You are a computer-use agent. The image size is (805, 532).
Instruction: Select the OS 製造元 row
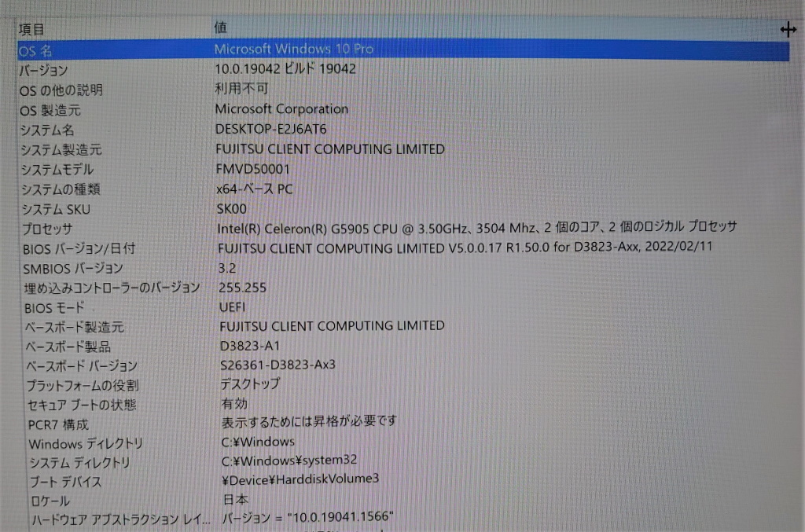tap(50, 110)
